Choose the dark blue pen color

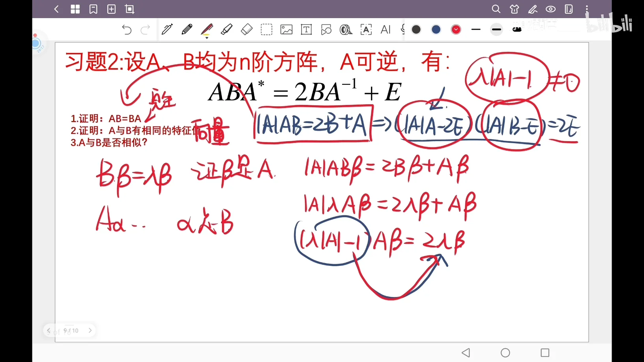point(436,30)
